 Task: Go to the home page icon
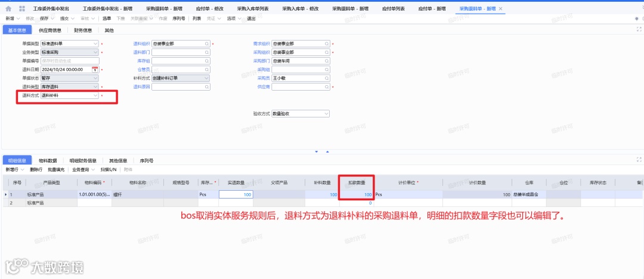pos(8,8)
